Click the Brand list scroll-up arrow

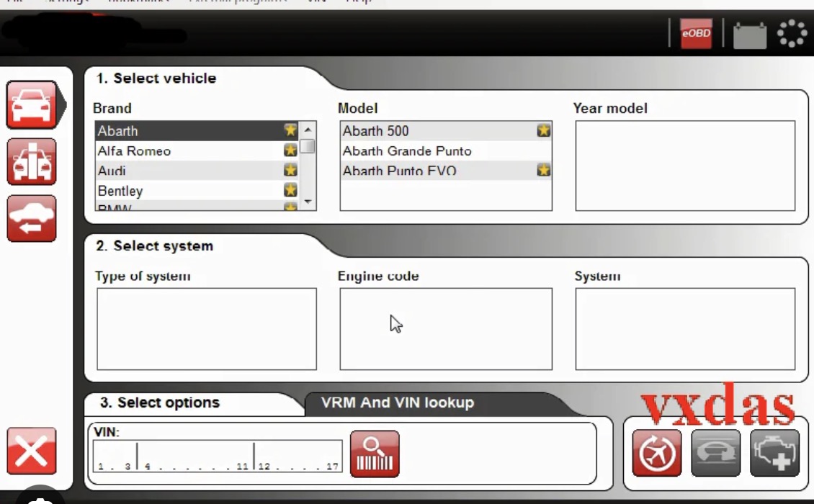[308, 130]
